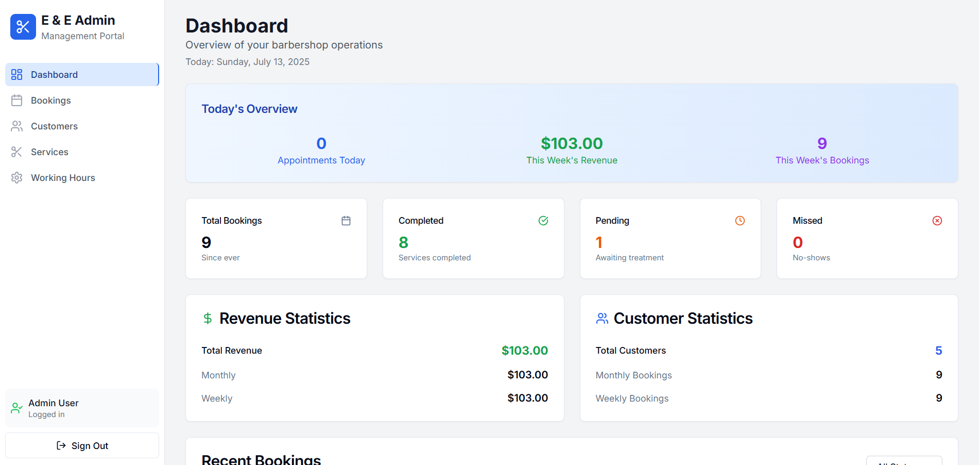This screenshot has height=465, width=980.
Task: Select the Dashboard grid icon in the sidebar
Action: (16, 74)
